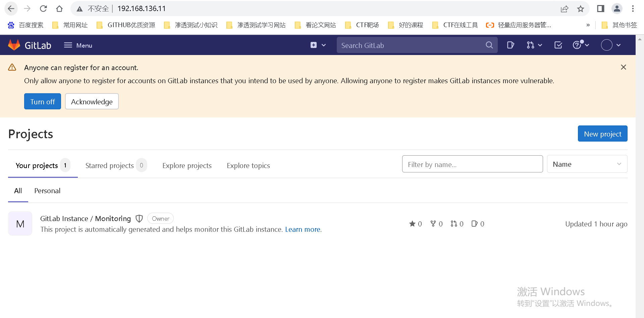Focus the Filter by name field

[x=472, y=164]
